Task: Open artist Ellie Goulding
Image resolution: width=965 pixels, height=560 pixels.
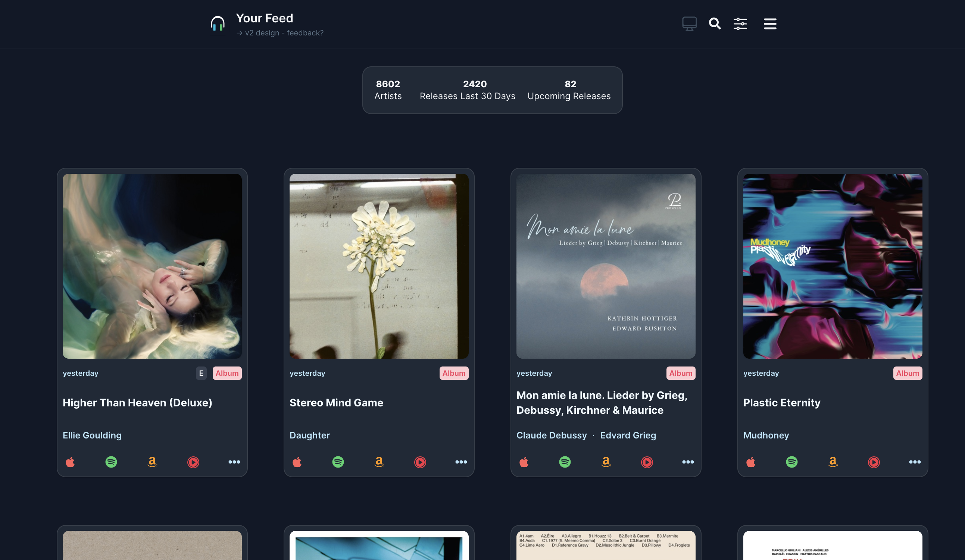Action: (x=92, y=435)
